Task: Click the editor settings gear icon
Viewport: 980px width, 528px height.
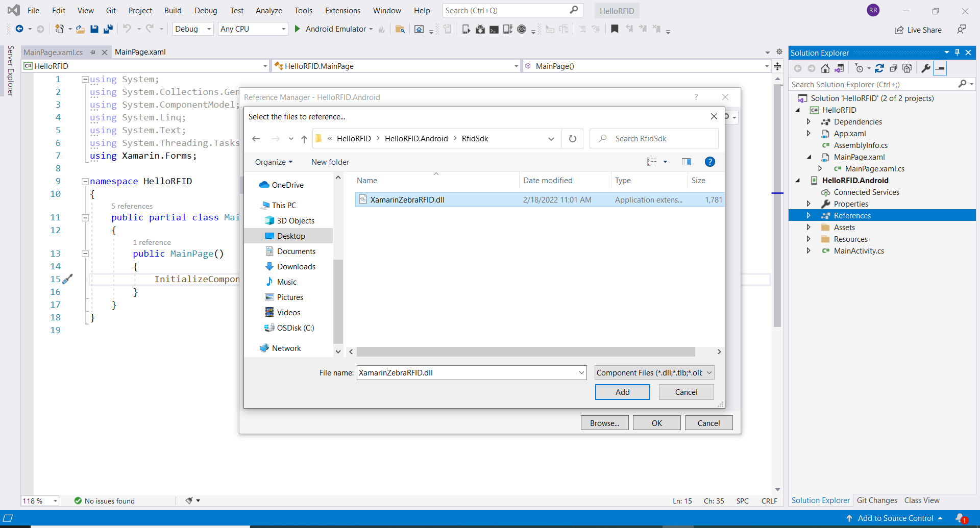Action: (x=779, y=52)
